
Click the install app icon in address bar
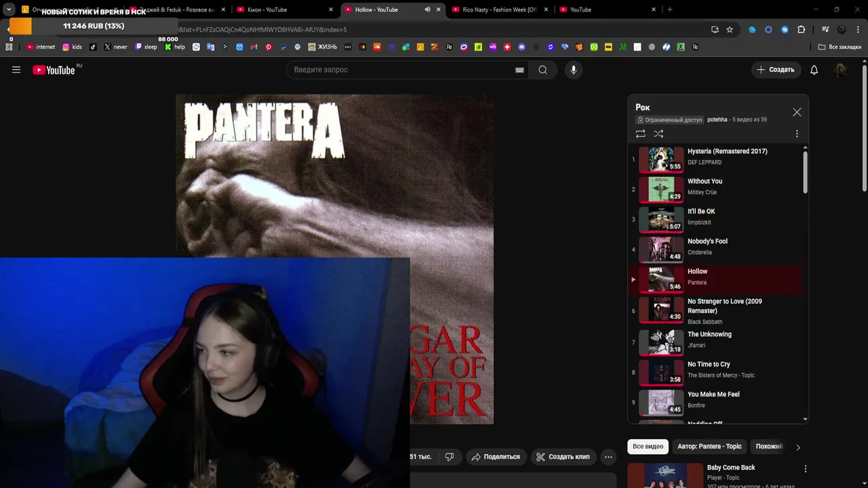pyautogui.click(x=715, y=29)
